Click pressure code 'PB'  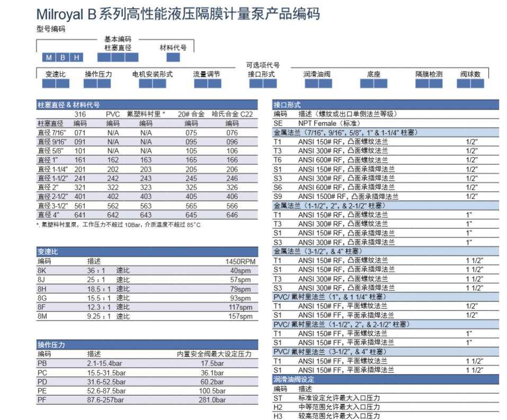42,363
